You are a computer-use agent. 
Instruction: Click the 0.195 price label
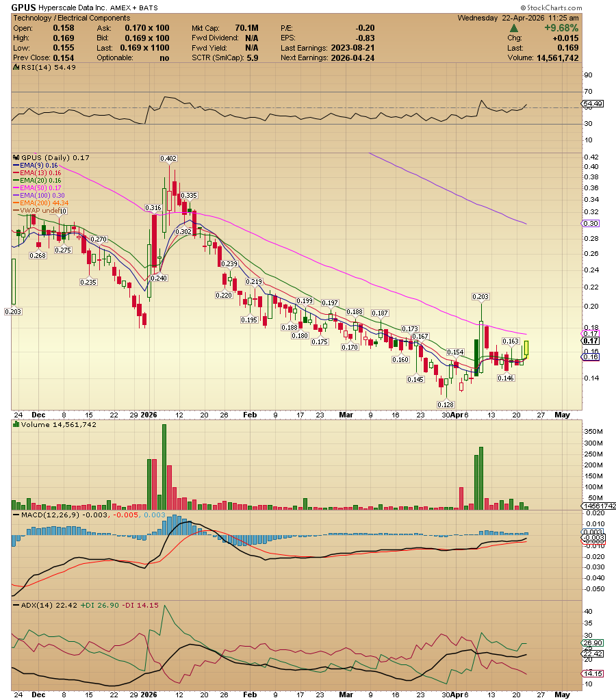click(249, 320)
